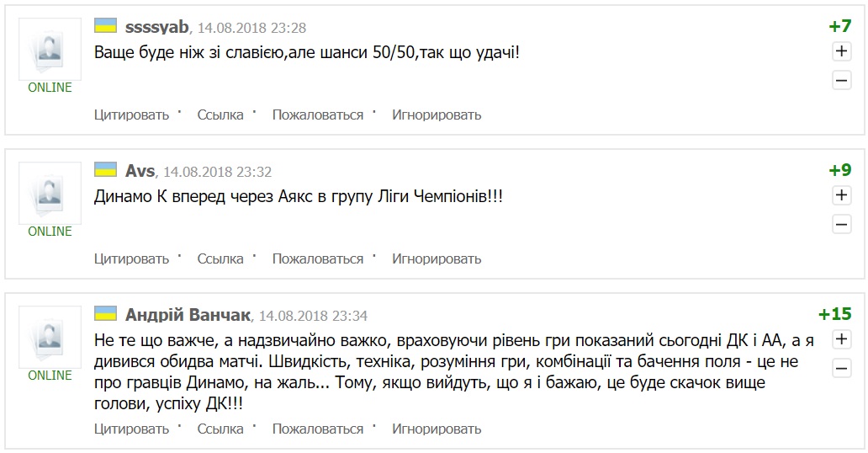Click Цитировать under Андрій Ванчак's comment
Image resolution: width=868 pixels, height=453 pixels.
point(131,429)
